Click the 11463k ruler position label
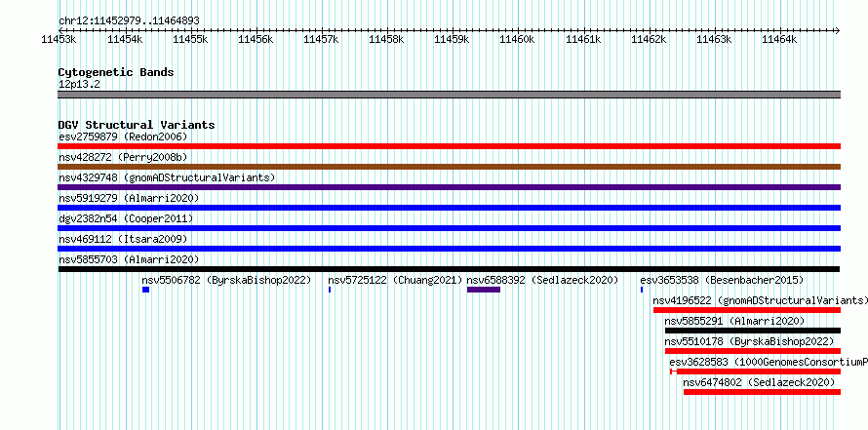The image size is (868, 430). [x=714, y=39]
